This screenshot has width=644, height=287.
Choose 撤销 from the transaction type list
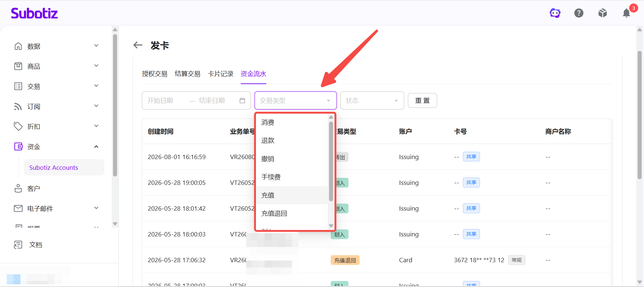point(292,159)
